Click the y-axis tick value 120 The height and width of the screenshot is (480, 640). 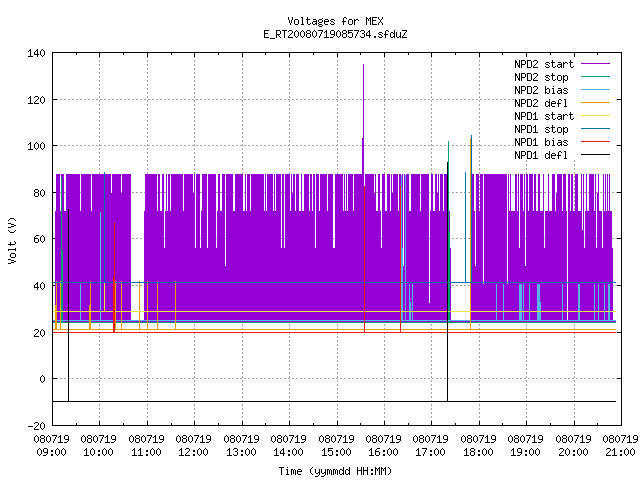[x=36, y=100]
